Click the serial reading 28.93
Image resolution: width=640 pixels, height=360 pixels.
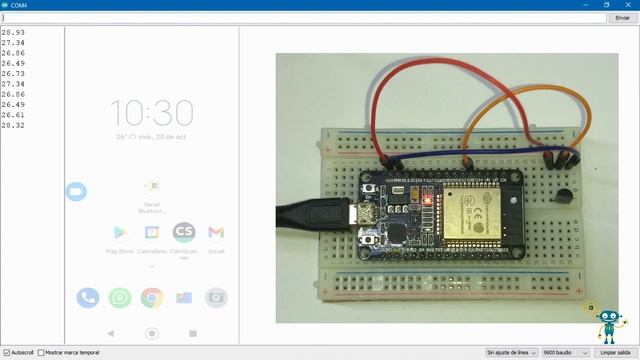pyautogui.click(x=13, y=32)
